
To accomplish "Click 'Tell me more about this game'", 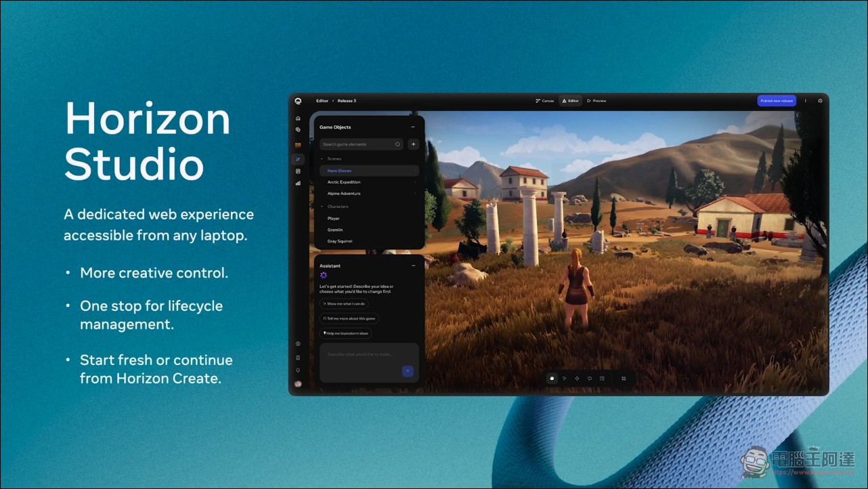I will [x=349, y=318].
